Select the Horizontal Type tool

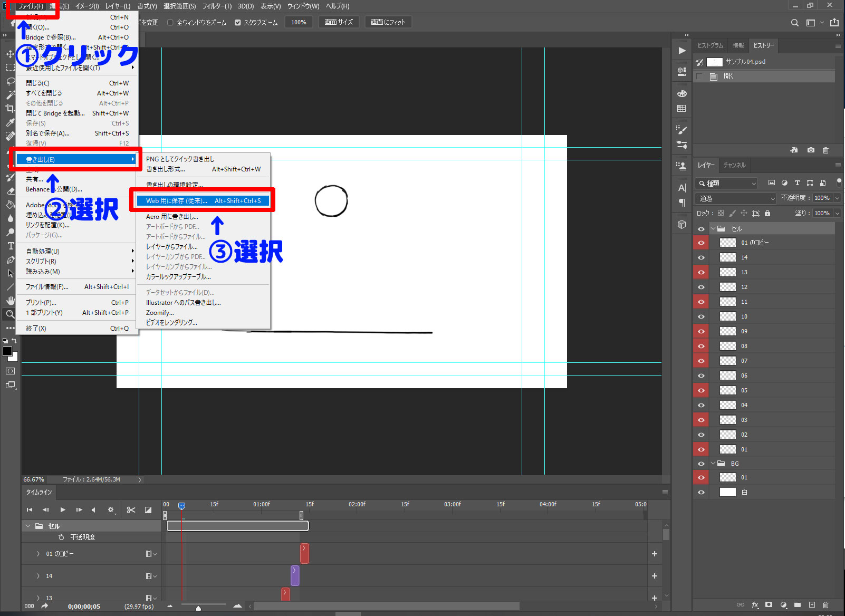[x=10, y=246]
